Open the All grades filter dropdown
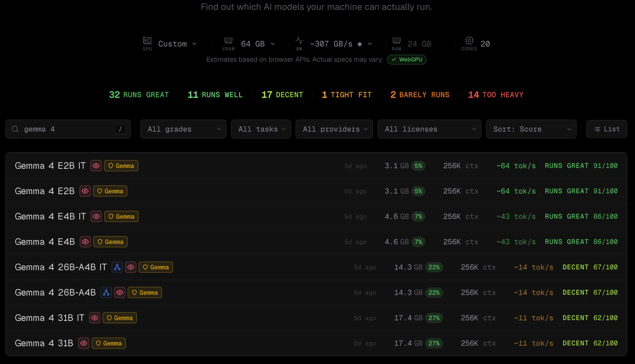This screenshot has width=635, height=364. tap(183, 129)
